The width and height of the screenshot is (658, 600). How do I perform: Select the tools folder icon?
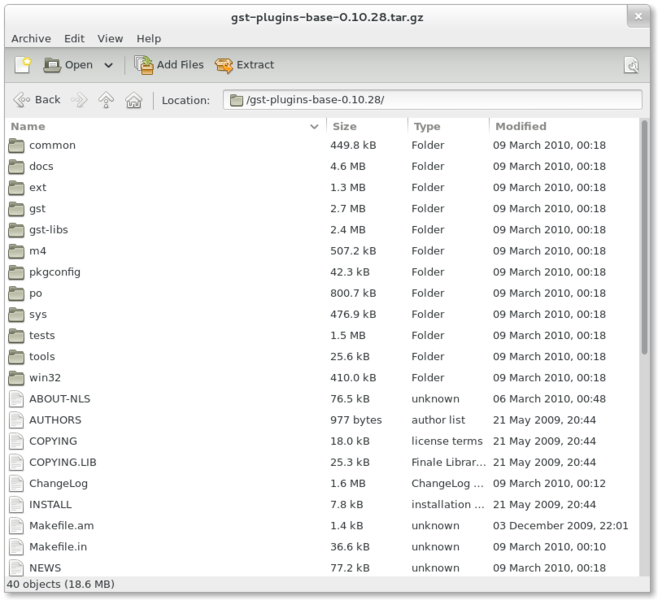(x=16, y=357)
